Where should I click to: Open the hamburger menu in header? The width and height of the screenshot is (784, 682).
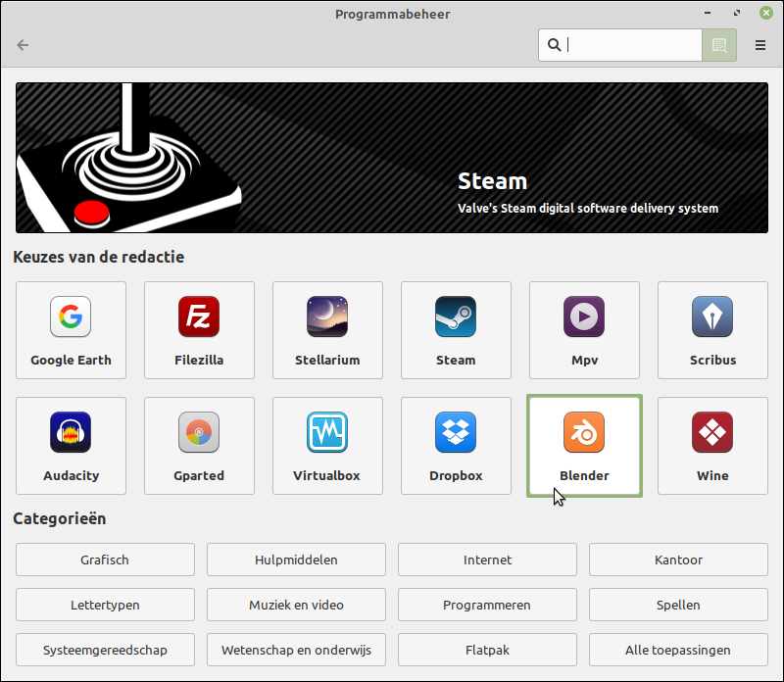click(760, 45)
